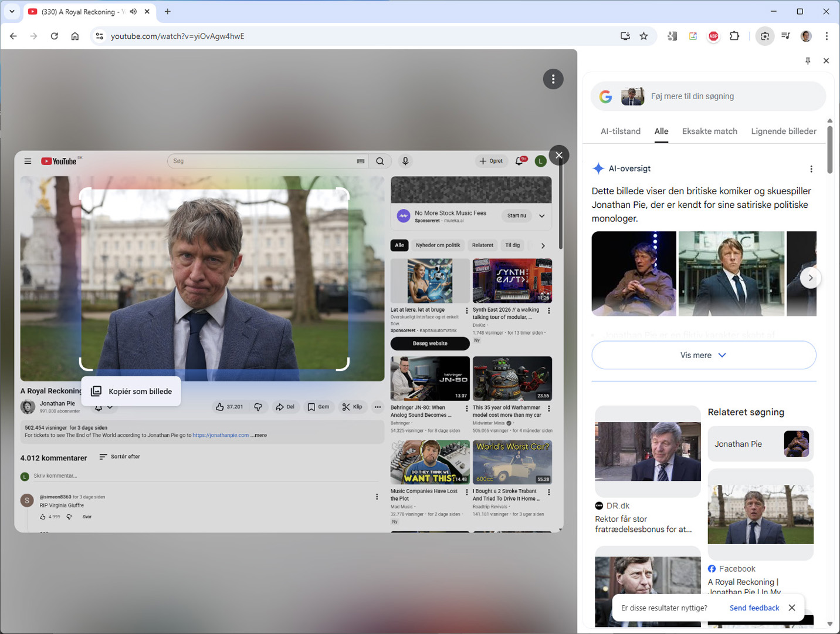Open the Sortér efter dropdown for comments
The height and width of the screenshot is (634, 840).
pyautogui.click(x=120, y=456)
